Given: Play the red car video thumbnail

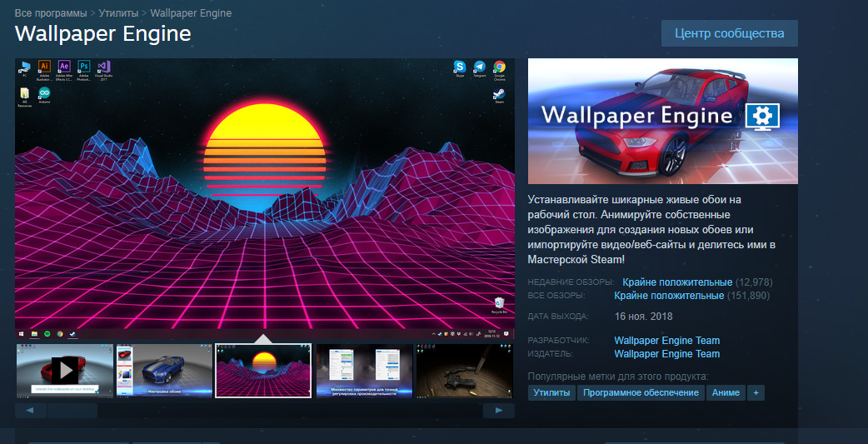Looking at the screenshot, I should pos(64,371).
